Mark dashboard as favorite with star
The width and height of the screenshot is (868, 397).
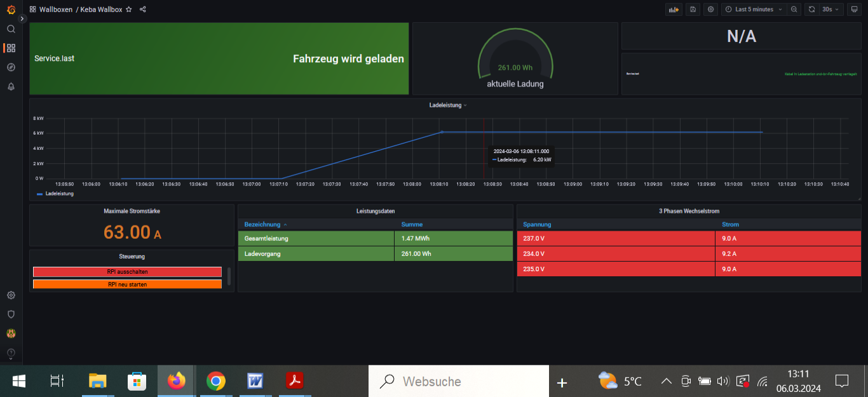coord(129,10)
